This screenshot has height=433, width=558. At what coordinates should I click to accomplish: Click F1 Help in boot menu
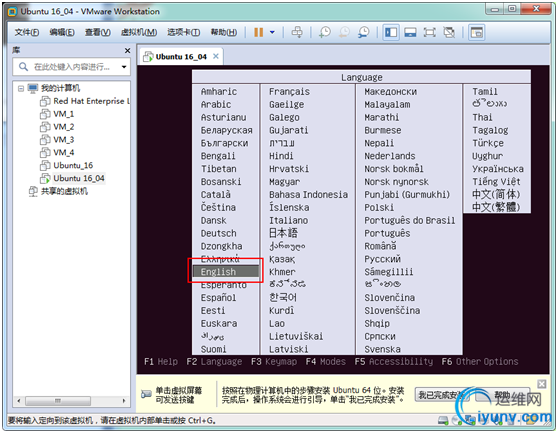pyautogui.click(x=161, y=362)
